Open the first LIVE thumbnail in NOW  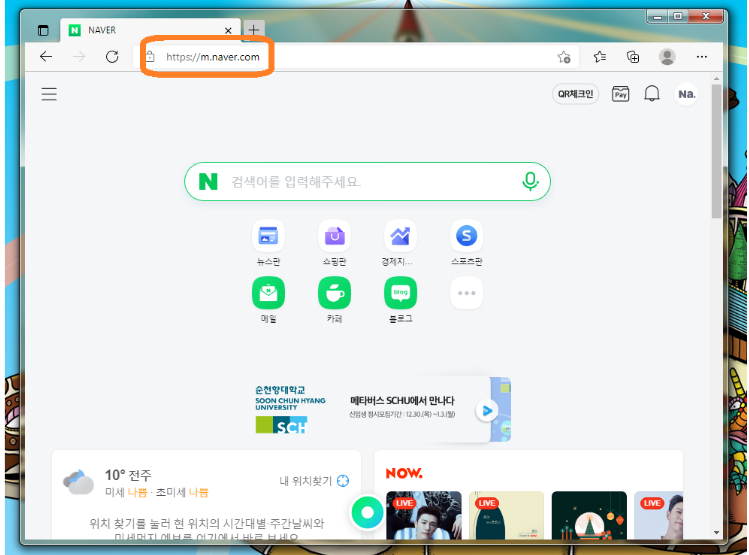click(424, 515)
